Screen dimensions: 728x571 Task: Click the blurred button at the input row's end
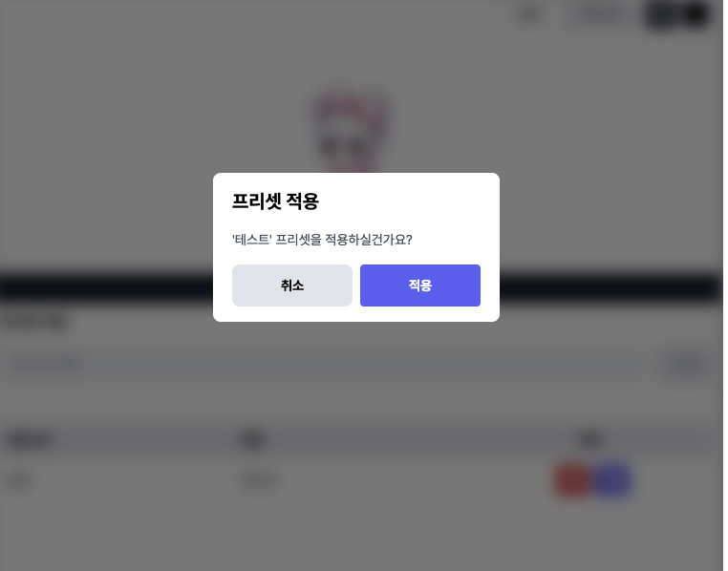coord(686,365)
